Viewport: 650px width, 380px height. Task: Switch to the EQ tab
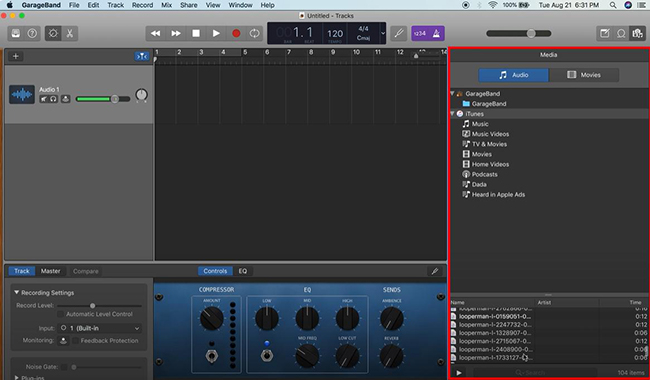tap(243, 271)
